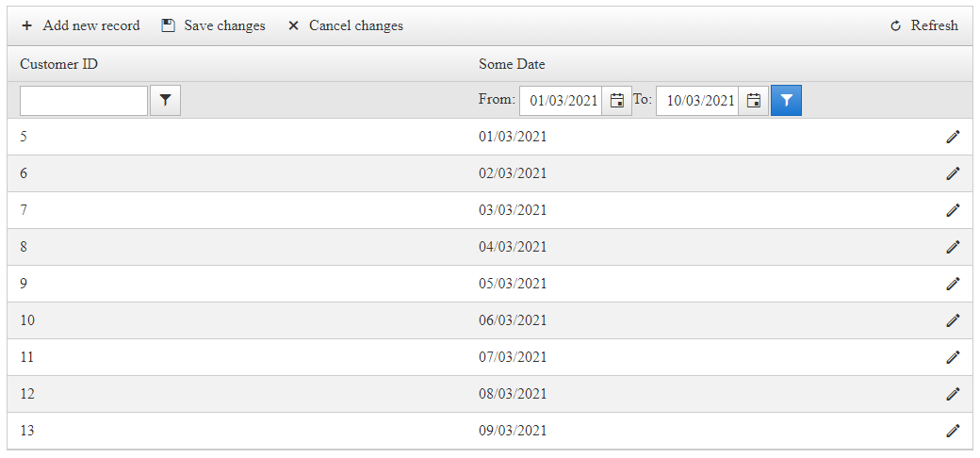Image resolution: width=980 pixels, height=458 pixels.
Task: Add new record to the grid
Action: (81, 25)
